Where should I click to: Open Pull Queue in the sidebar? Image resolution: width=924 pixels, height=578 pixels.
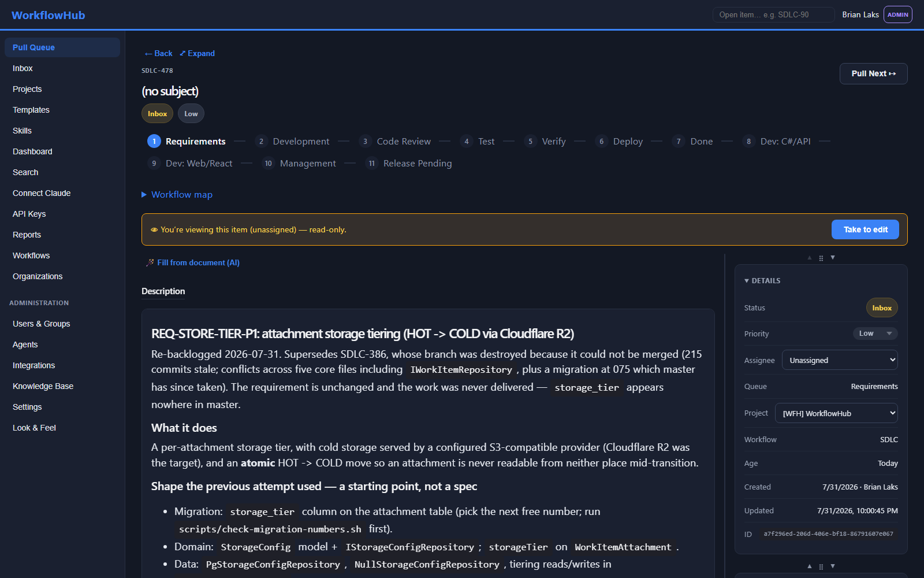[x=62, y=47]
